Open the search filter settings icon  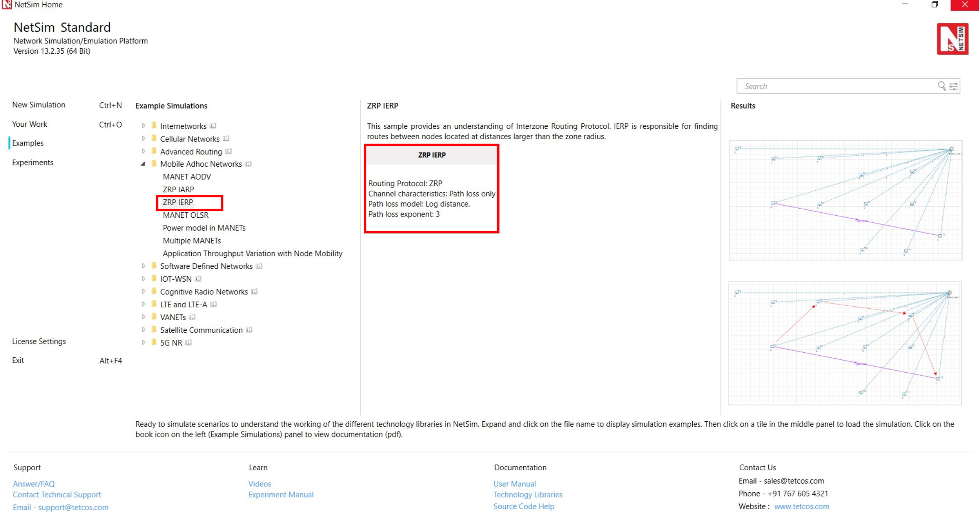point(954,86)
